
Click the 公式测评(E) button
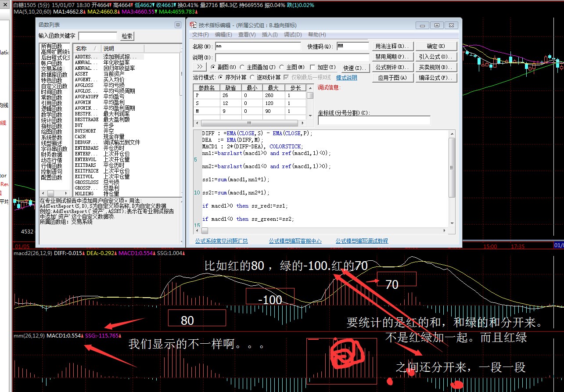pos(393,67)
